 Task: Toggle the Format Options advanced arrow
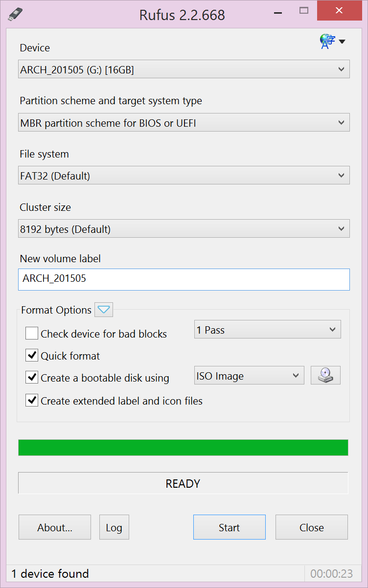tap(104, 310)
